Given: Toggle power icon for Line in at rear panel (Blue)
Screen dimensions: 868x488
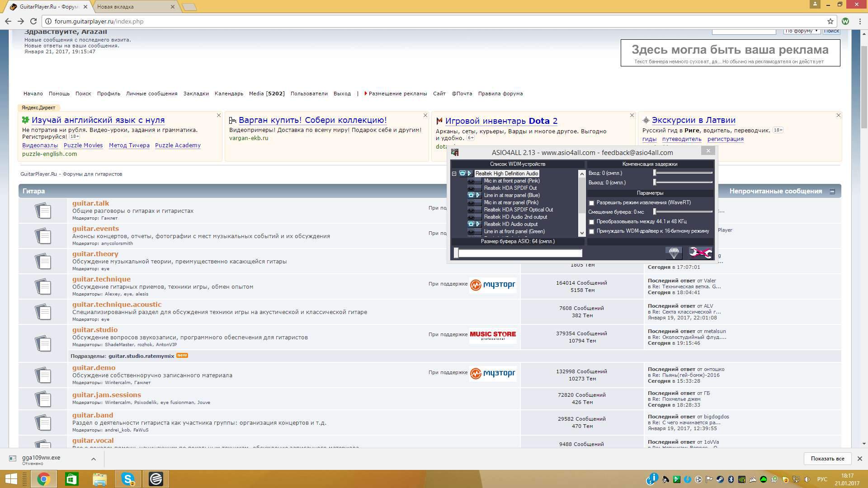Looking at the screenshot, I should tap(471, 195).
